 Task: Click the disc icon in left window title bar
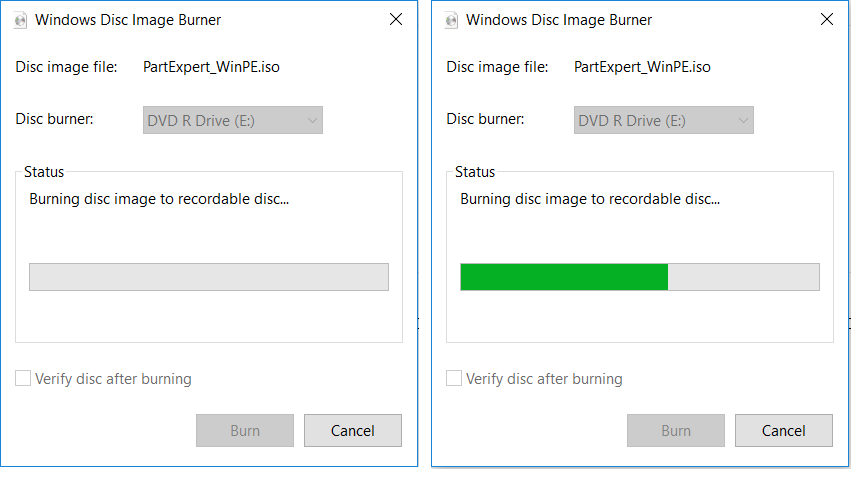click(x=21, y=21)
